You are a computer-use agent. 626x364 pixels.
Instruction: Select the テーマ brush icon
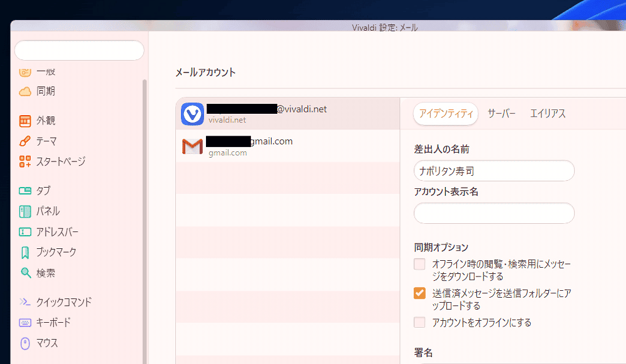25,141
